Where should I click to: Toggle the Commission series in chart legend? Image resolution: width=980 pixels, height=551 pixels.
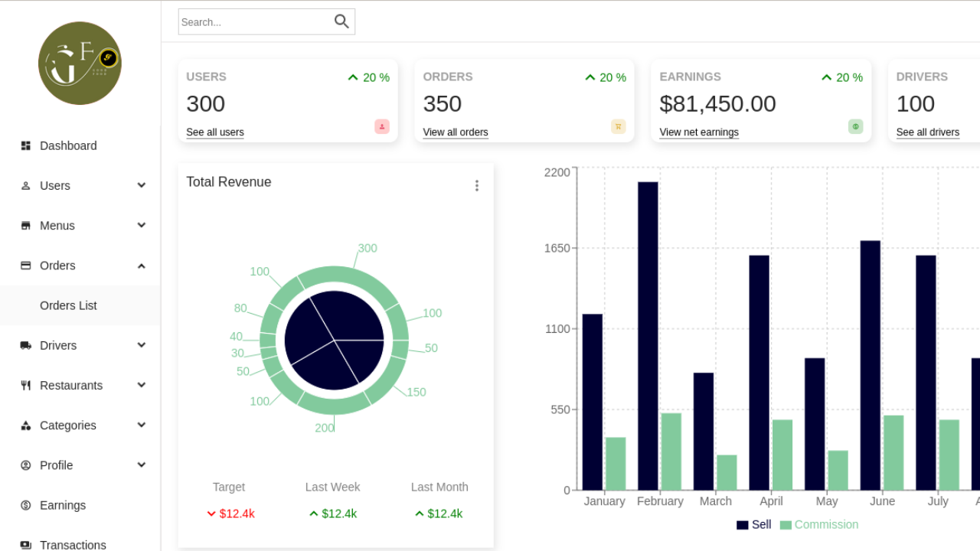coord(818,525)
